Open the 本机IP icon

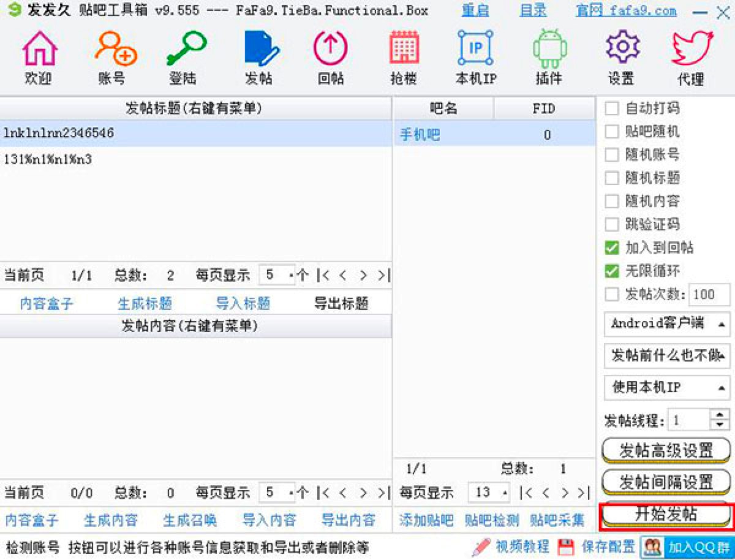click(475, 48)
